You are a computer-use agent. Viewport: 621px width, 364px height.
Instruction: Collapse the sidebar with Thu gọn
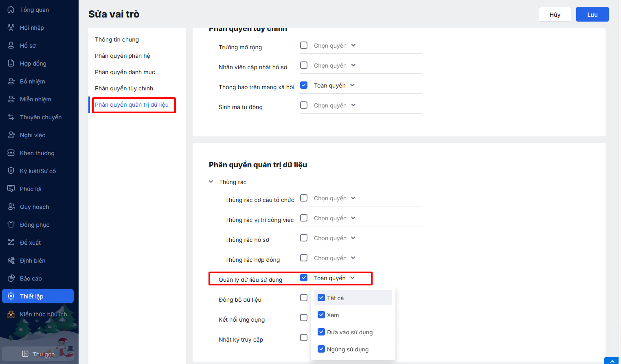(x=39, y=354)
